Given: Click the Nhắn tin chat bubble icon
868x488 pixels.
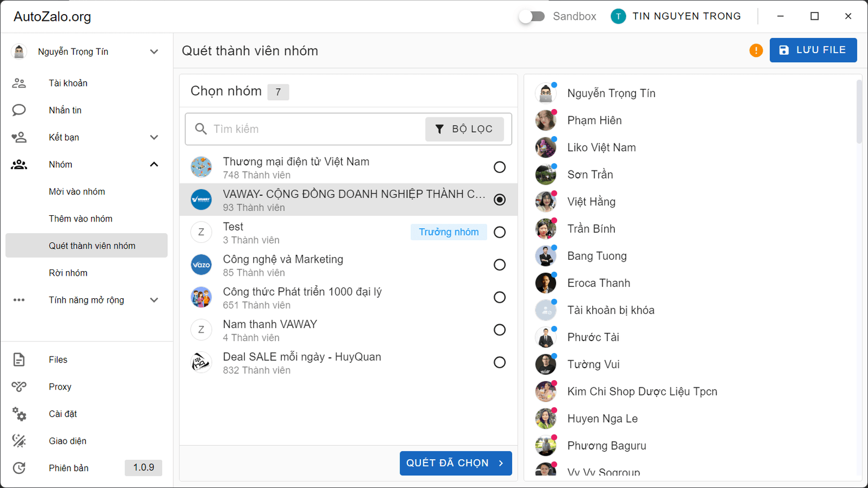Looking at the screenshot, I should point(19,110).
